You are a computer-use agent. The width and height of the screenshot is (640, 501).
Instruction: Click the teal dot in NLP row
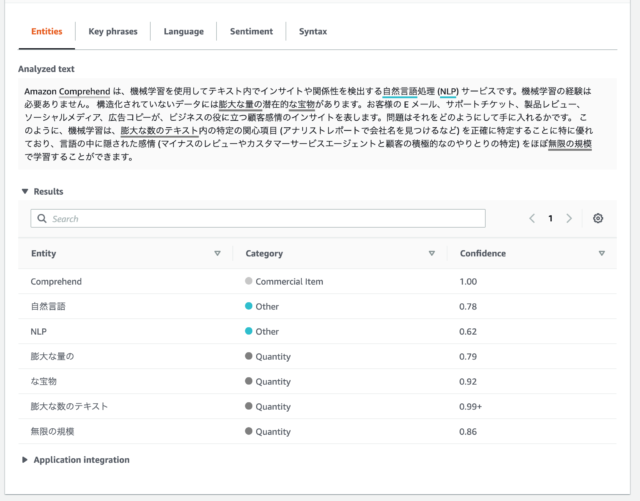click(x=249, y=331)
